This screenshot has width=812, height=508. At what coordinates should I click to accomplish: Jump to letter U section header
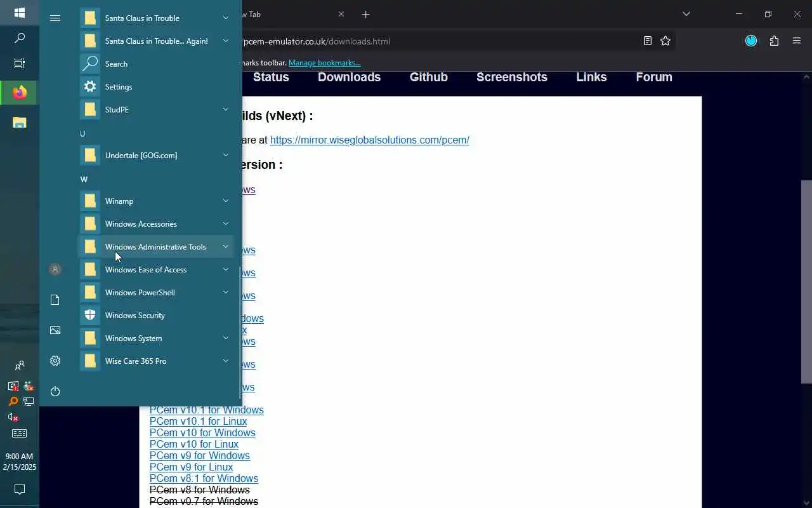[x=82, y=133]
